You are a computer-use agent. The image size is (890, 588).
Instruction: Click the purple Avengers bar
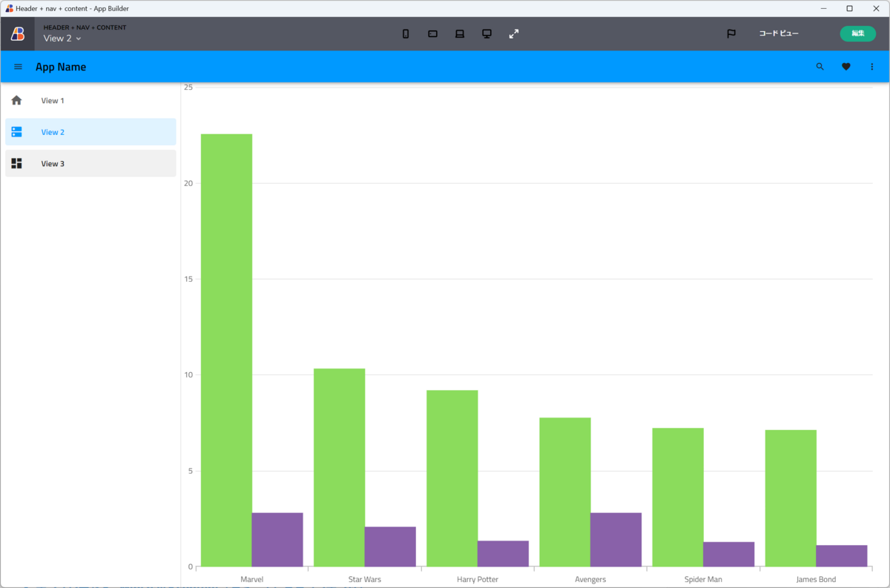(616, 540)
